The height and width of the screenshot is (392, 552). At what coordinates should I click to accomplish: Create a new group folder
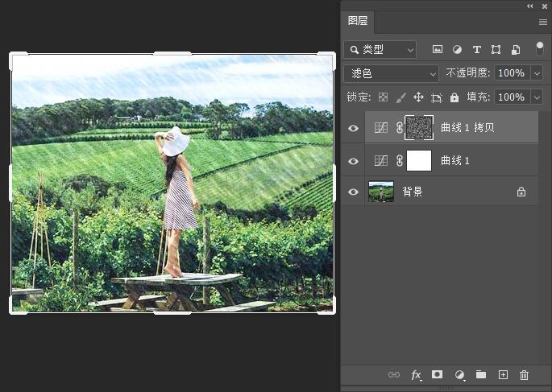tap(481, 374)
